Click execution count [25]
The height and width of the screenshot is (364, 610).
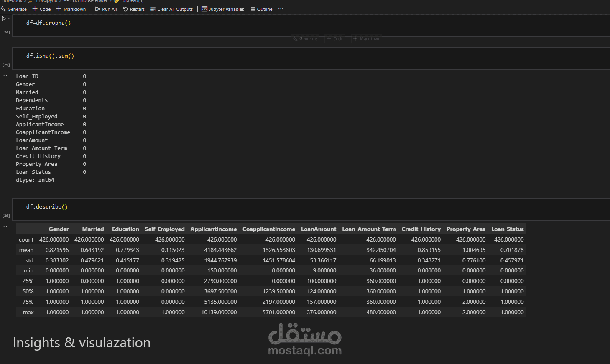(6, 65)
